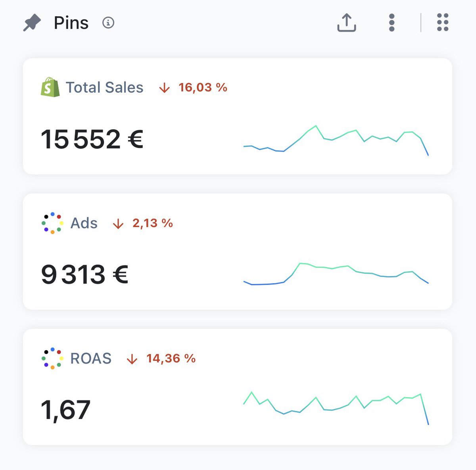Image resolution: width=476 pixels, height=470 pixels.
Task: Click the Total Sales label
Action: [x=104, y=87]
